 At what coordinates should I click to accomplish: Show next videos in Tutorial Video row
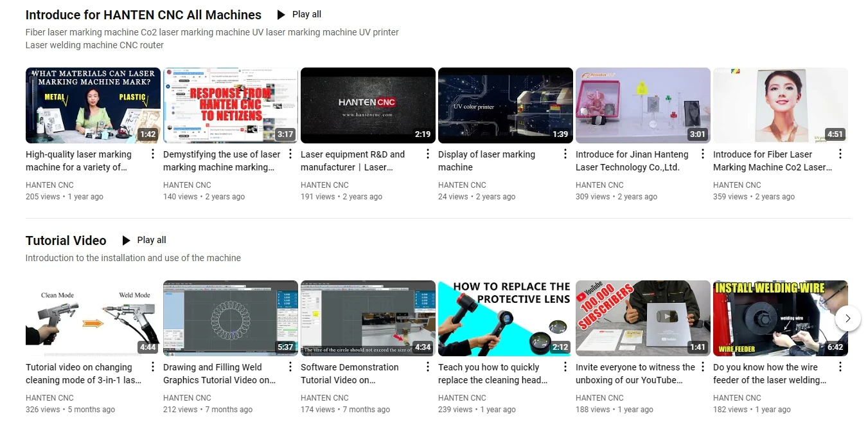tap(848, 318)
